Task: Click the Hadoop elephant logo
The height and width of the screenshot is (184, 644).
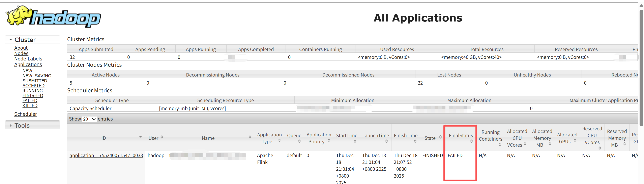Action: tap(53, 16)
